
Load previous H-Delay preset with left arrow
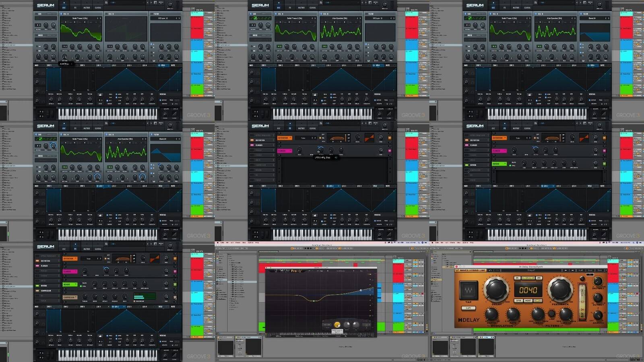(566, 270)
